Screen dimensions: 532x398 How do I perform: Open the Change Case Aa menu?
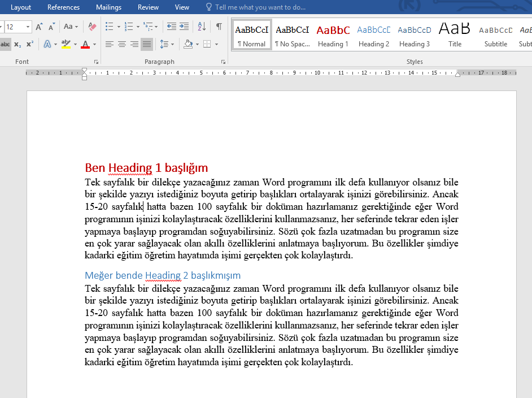(x=71, y=27)
